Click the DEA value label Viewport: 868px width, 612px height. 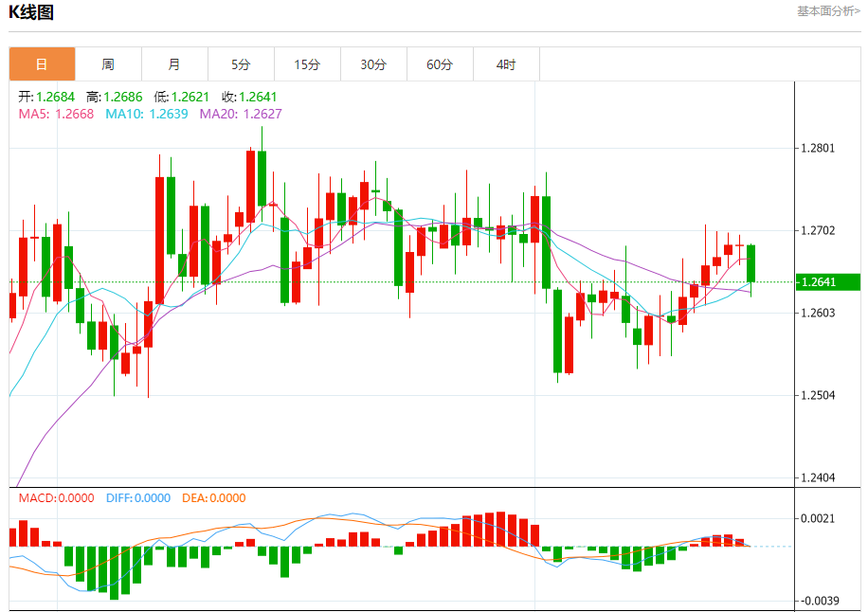click(213, 498)
